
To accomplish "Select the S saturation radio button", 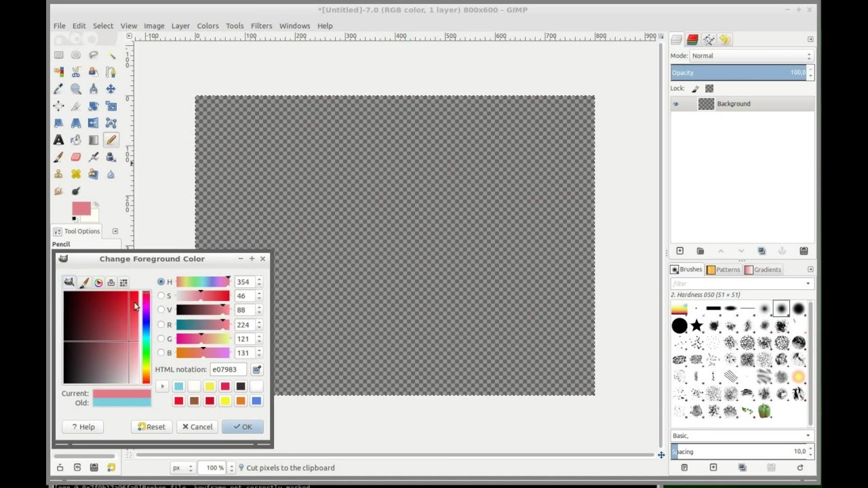I will coord(161,296).
